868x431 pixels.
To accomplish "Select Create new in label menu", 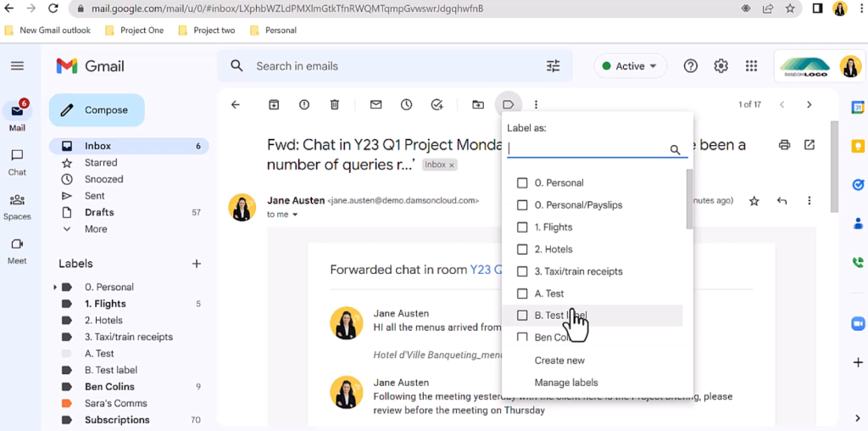I will click(x=559, y=361).
